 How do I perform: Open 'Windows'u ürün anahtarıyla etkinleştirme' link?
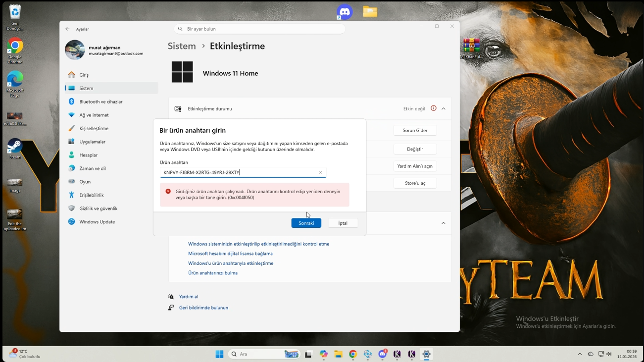point(231,263)
